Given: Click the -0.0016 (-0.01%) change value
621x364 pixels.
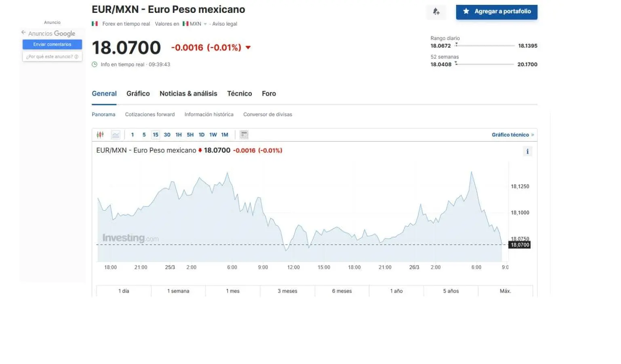Looking at the screenshot, I should tap(206, 48).
